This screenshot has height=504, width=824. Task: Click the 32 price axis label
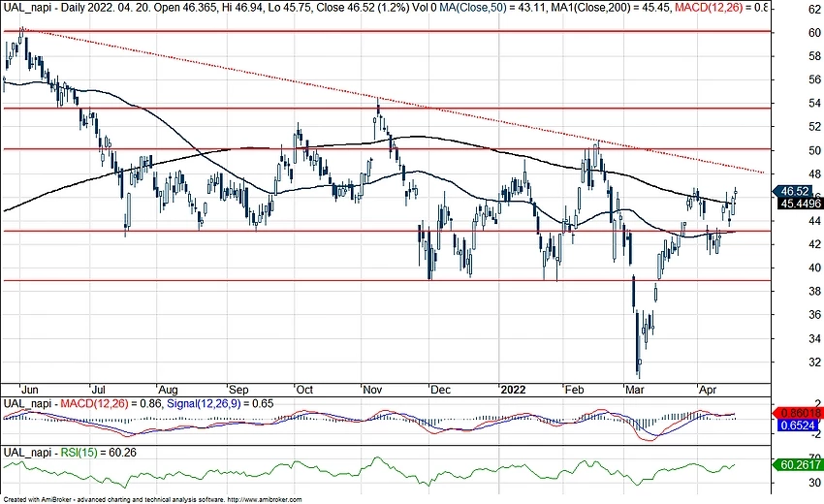814,362
